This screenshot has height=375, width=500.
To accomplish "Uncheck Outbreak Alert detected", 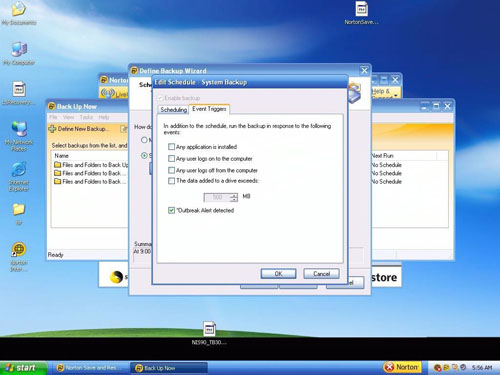I will click(x=171, y=210).
